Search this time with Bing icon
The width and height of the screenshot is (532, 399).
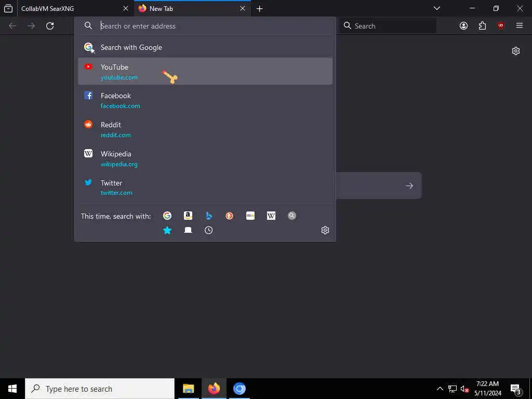click(209, 216)
